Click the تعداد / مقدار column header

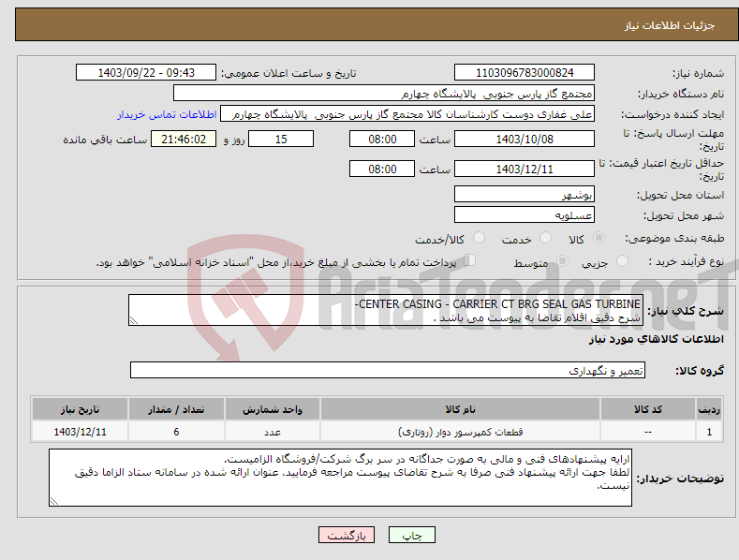click(176, 409)
